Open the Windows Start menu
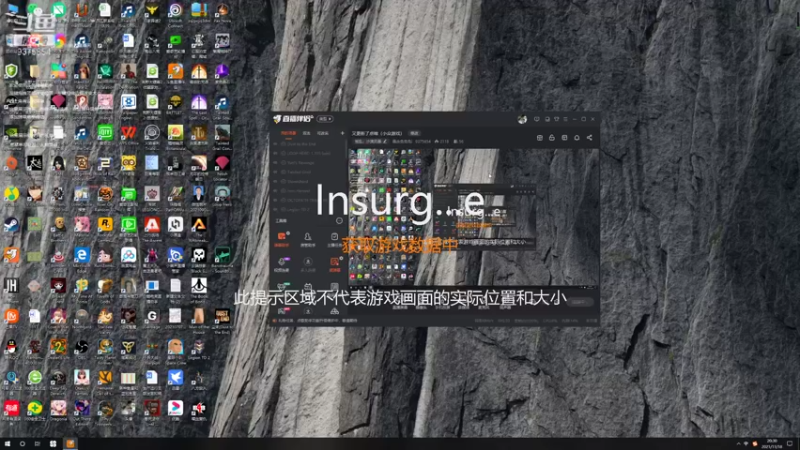The image size is (800, 450). pyautogui.click(x=7, y=444)
